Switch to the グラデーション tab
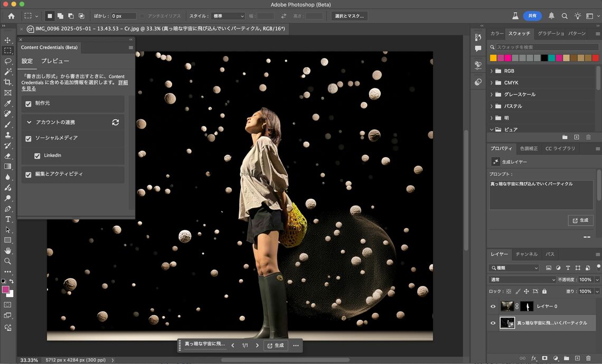The image size is (602, 364). tap(551, 33)
